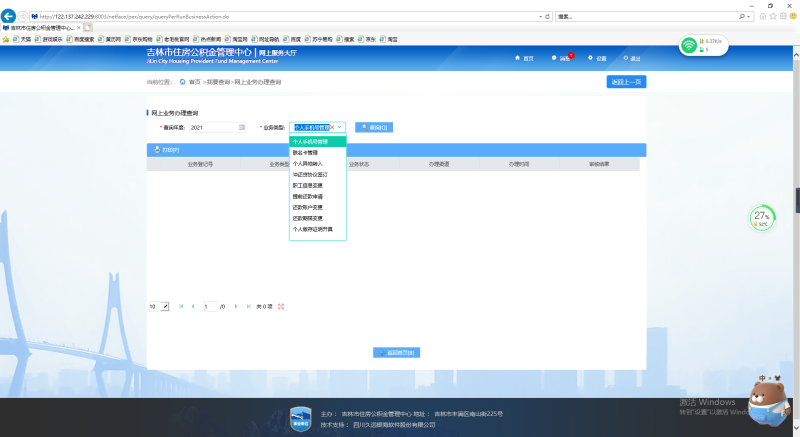Open the calendar picker for 查询年度
The width and height of the screenshot is (800, 437).
[x=241, y=128]
